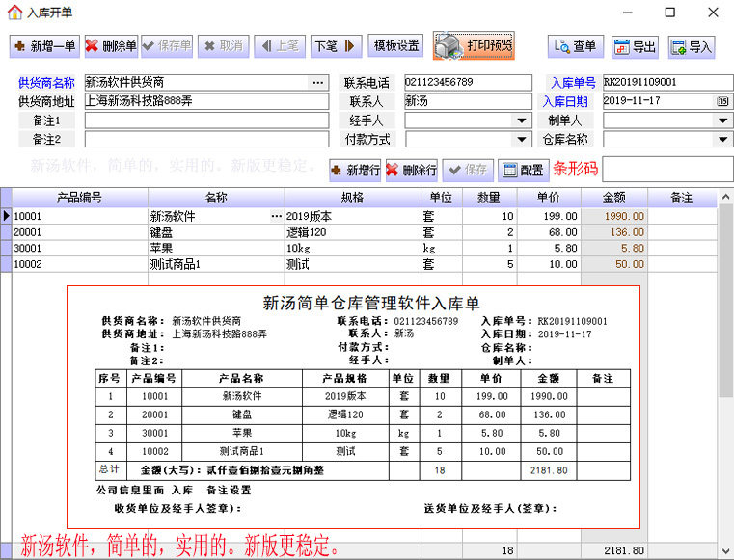Open 打印预览 print preview

[x=474, y=45]
